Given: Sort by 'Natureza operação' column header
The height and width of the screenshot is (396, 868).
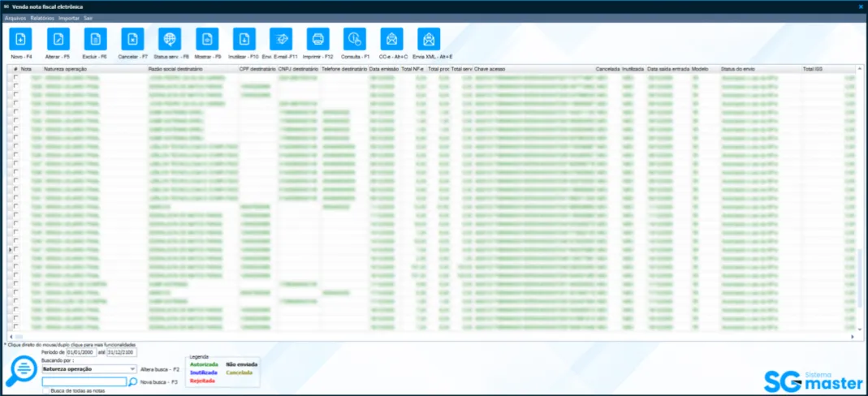Looking at the screenshot, I should coord(66,69).
